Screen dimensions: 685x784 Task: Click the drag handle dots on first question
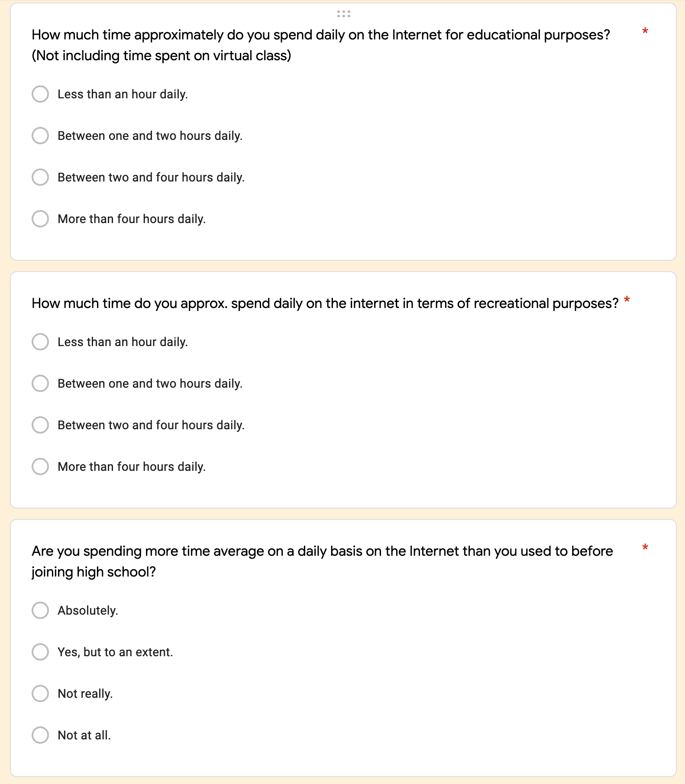tap(343, 14)
